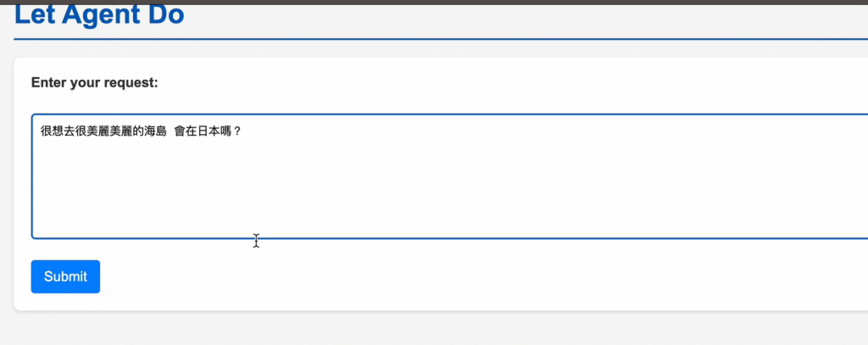Place cursor before 很想 at text start

click(x=41, y=131)
